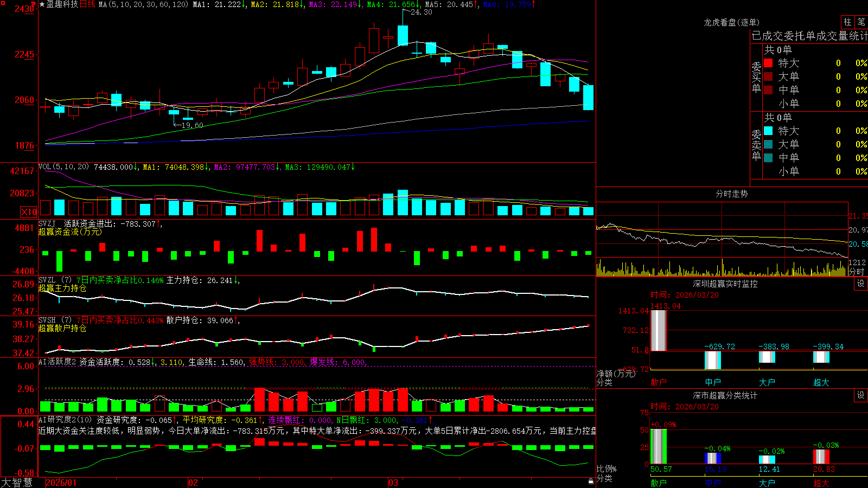Switch 龙虎看盘 to 柱 view
This screenshot has width=868, height=488.
click(847, 22)
